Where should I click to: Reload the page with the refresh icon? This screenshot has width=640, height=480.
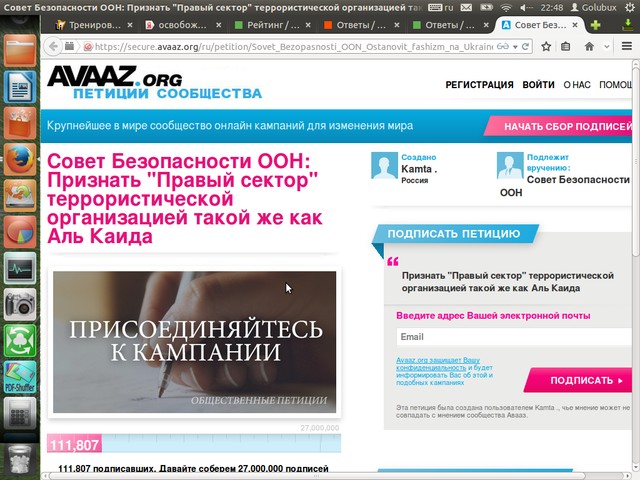click(526, 47)
